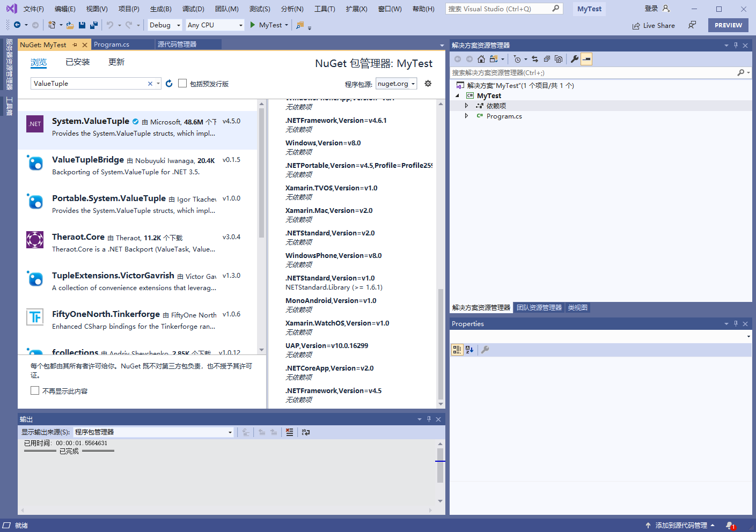Click the package details scrollbar thumb
Screen dimensions: 756x532
441,344
